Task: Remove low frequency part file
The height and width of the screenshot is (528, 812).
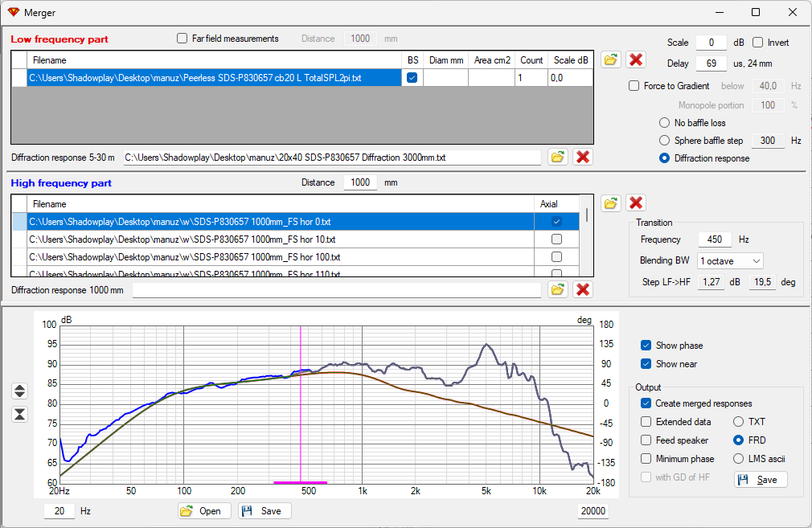Action: pyautogui.click(x=636, y=59)
